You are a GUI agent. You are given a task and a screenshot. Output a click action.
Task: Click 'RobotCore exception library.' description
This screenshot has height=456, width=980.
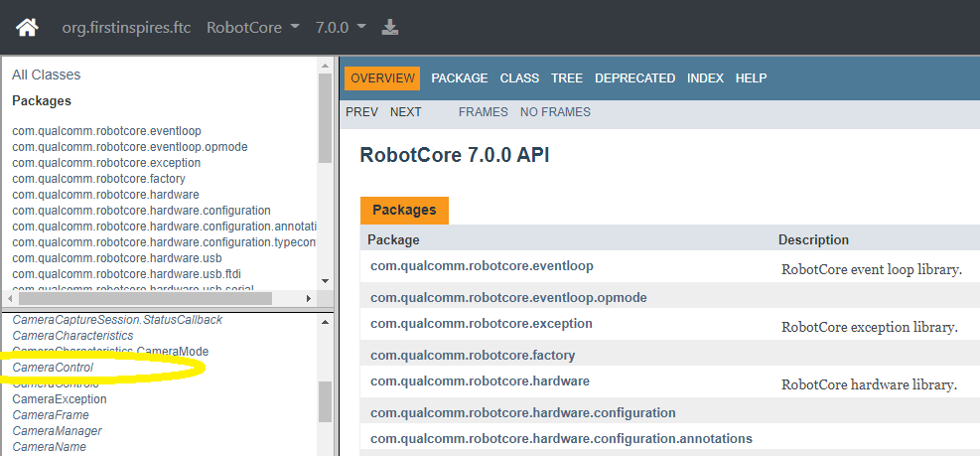point(870,328)
